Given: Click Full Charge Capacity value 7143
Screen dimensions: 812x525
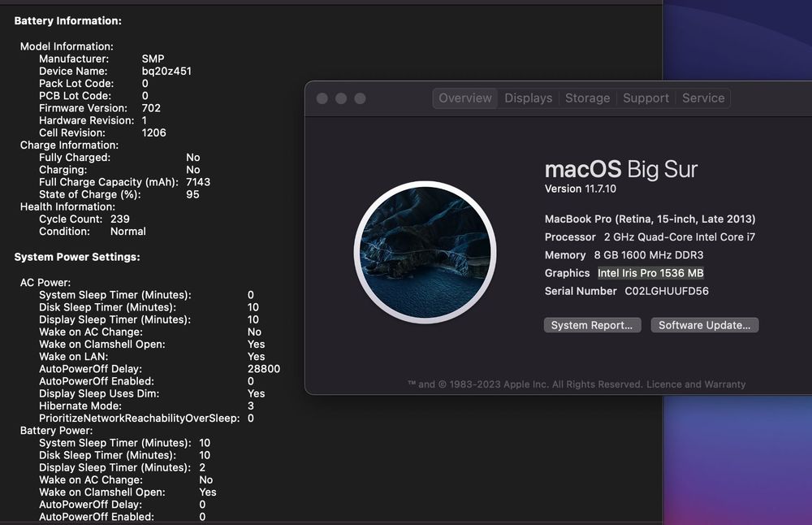Looking at the screenshot, I should point(198,182).
